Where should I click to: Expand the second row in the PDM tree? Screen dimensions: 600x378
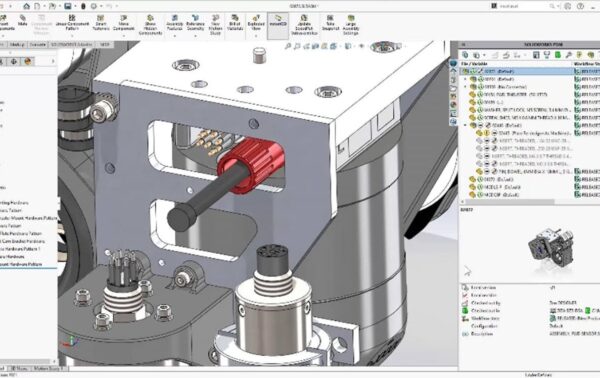click(x=466, y=79)
